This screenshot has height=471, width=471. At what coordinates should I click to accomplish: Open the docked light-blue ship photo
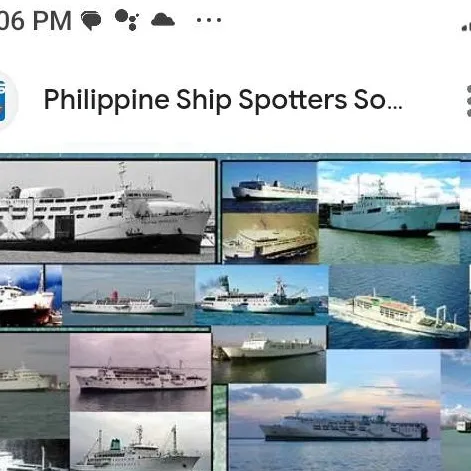coord(389,213)
